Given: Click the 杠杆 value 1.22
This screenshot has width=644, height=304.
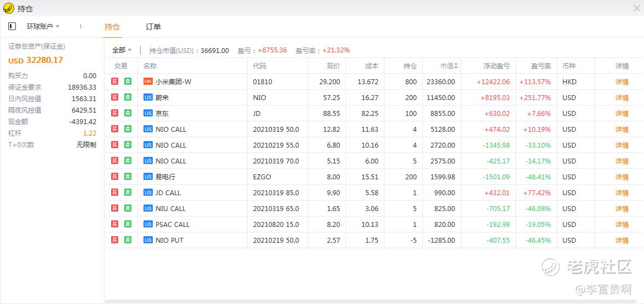Looking at the screenshot, I should tap(90, 133).
